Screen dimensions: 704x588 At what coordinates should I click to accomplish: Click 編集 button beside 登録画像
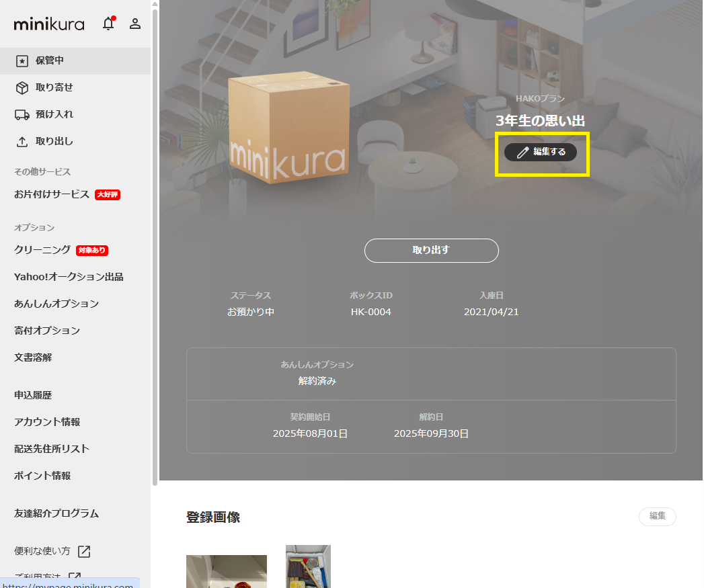click(658, 516)
